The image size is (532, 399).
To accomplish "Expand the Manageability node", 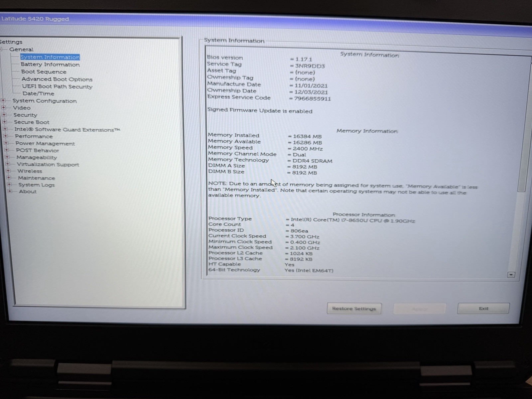I will [x=7, y=157].
